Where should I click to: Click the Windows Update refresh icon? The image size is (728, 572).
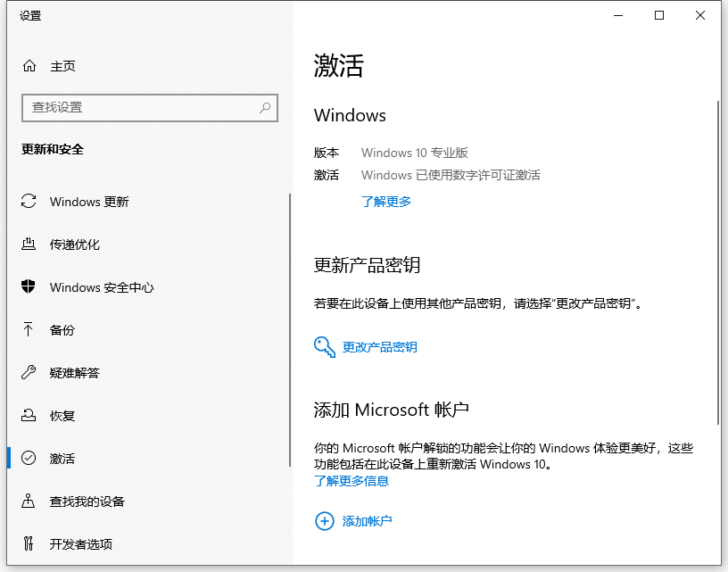29,201
